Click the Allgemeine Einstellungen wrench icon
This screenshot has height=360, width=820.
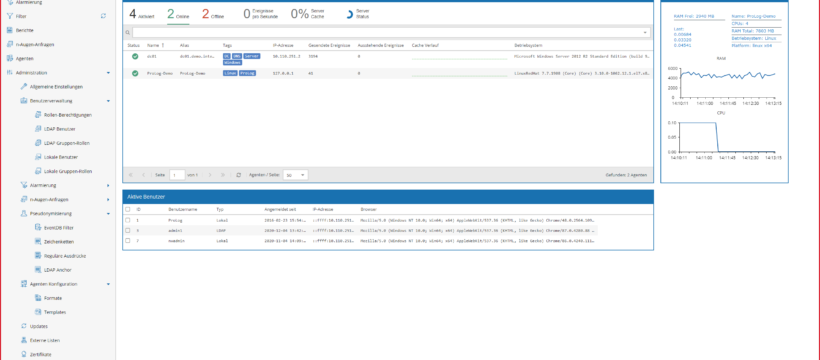24,86
